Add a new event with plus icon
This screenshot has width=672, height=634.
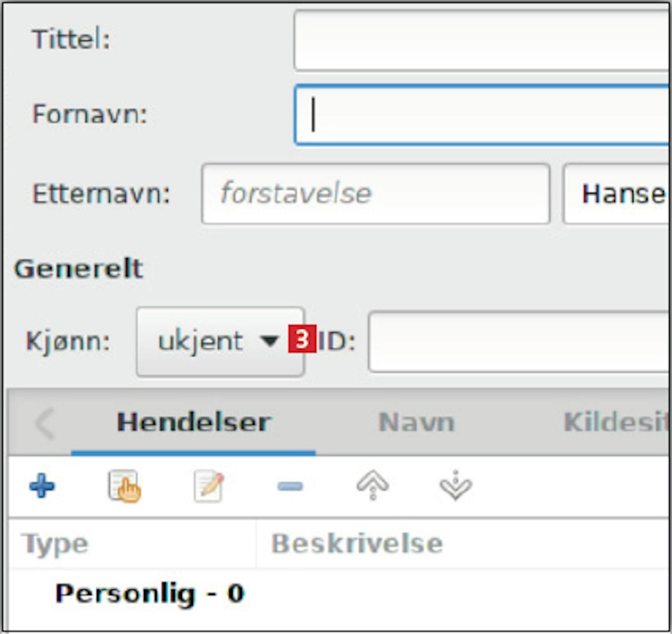(x=42, y=486)
